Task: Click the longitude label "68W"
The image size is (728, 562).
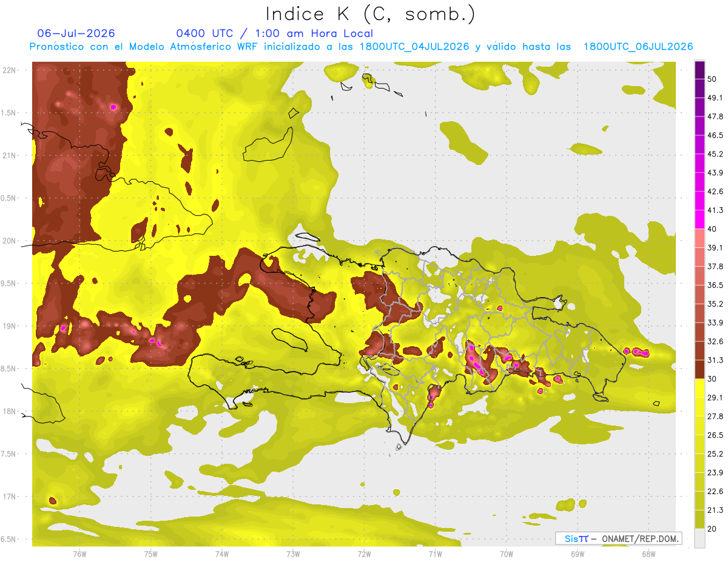Action: (x=648, y=554)
